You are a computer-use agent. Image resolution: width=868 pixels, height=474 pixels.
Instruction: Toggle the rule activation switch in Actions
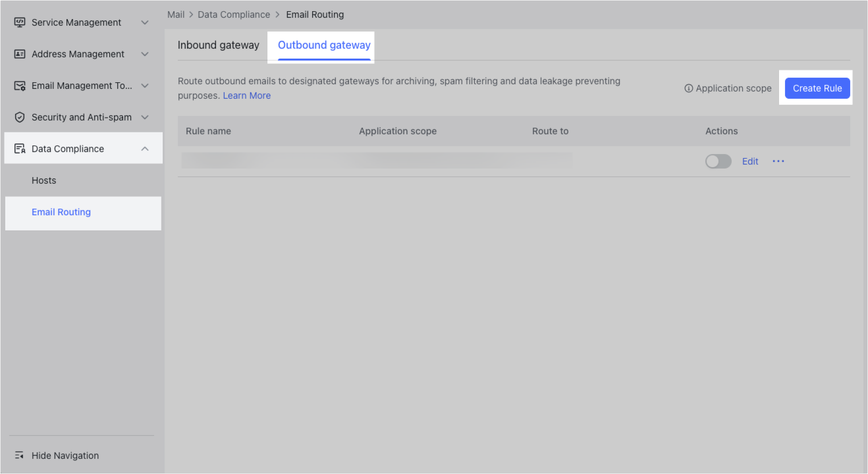(718, 161)
